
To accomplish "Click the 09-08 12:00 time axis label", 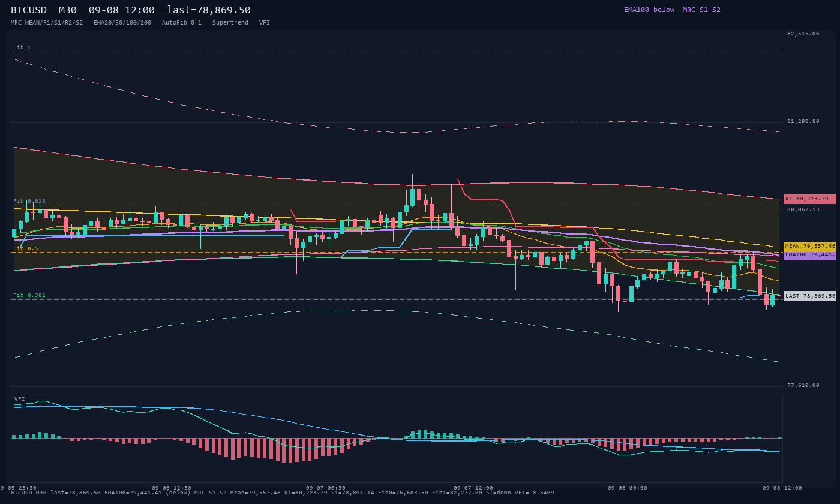I will click(782, 488).
